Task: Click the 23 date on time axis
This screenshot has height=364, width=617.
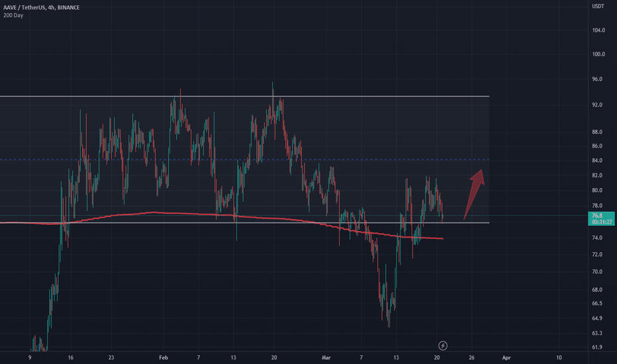Action: pyautogui.click(x=111, y=357)
